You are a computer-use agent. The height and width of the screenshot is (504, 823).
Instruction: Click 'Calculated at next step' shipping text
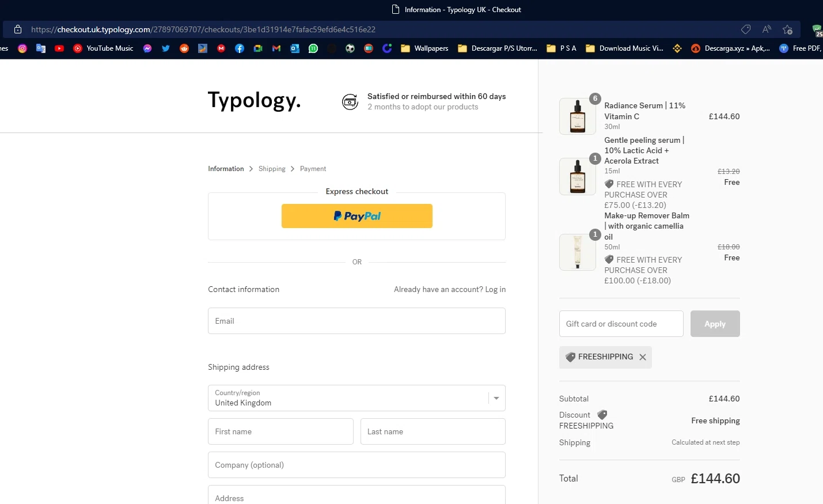tap(706, 442)
